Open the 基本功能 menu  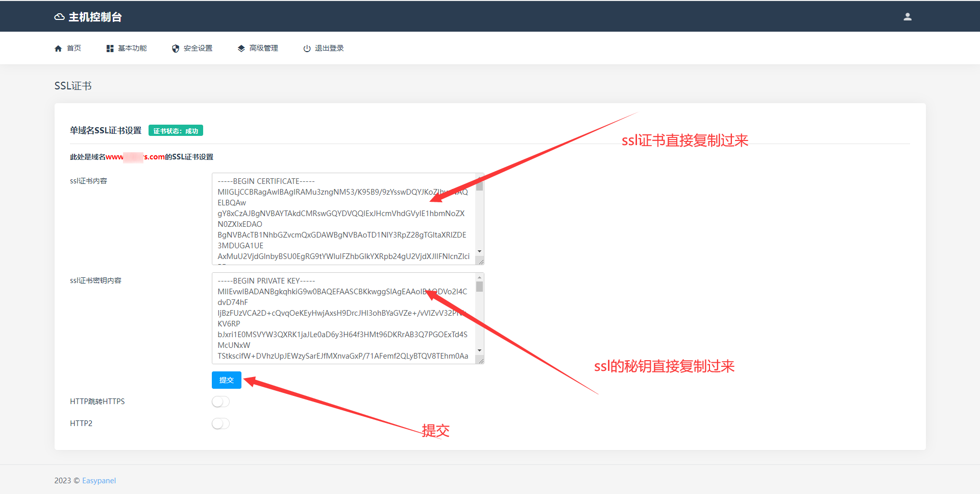click(x=132, y=48)
